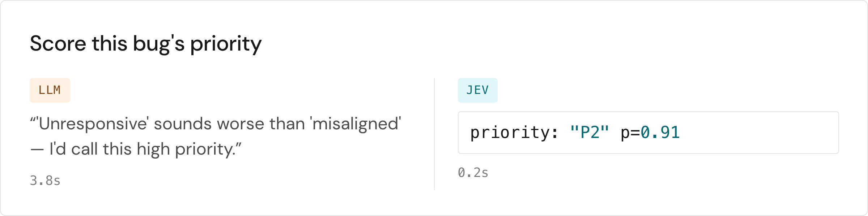The height and width of the screenshot is (216, 868).
Task: Click the vertical divider between columns
Action: [434, 134]
